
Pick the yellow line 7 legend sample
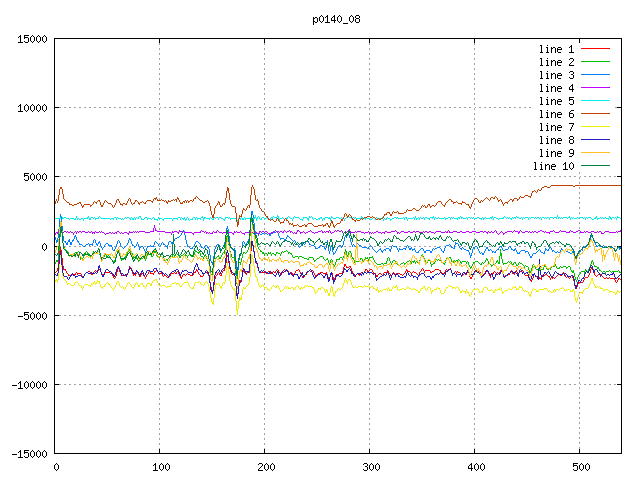[x=595, y=127]
